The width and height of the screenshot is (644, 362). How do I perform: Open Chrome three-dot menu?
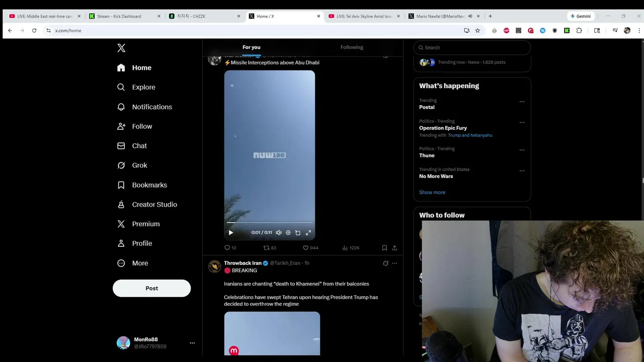coord(639,31)
